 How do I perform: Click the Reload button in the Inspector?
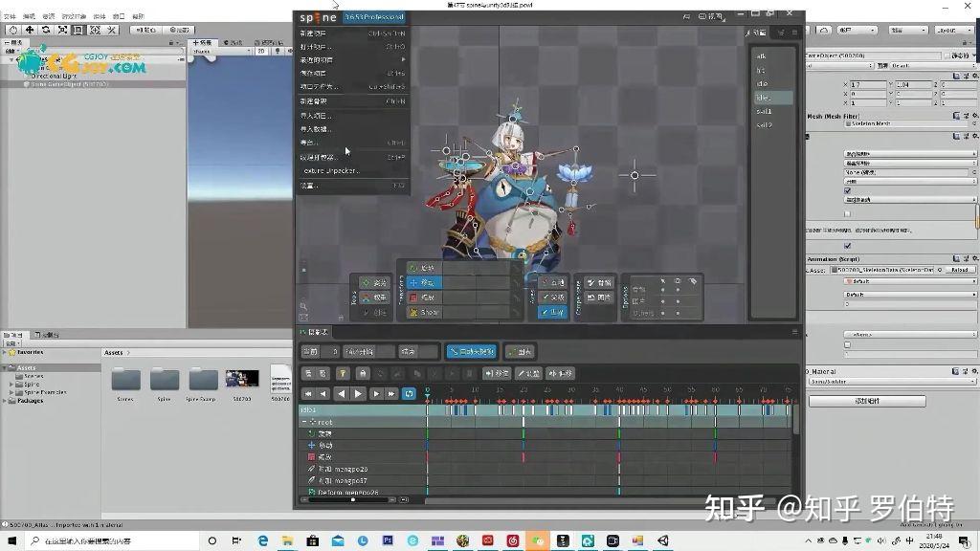(960, 270)
